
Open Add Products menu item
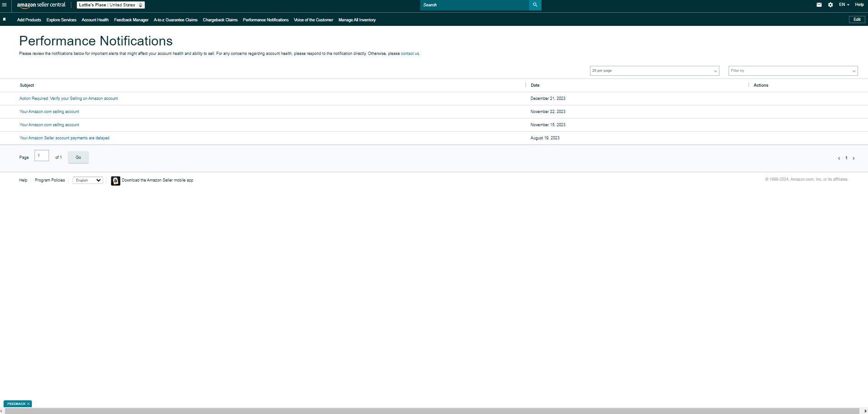tap(29, 20)
